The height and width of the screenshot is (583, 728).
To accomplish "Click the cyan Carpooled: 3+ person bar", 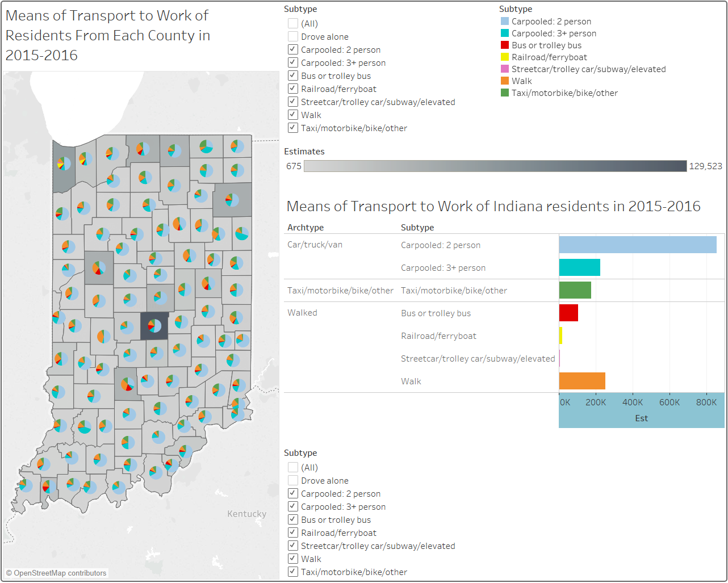I will point(580,267).
